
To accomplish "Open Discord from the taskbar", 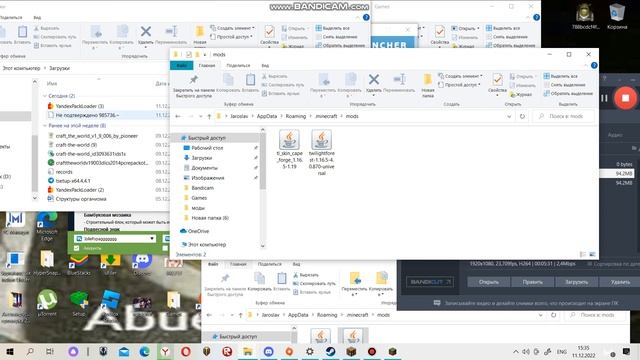I will (x=268, y=351).
